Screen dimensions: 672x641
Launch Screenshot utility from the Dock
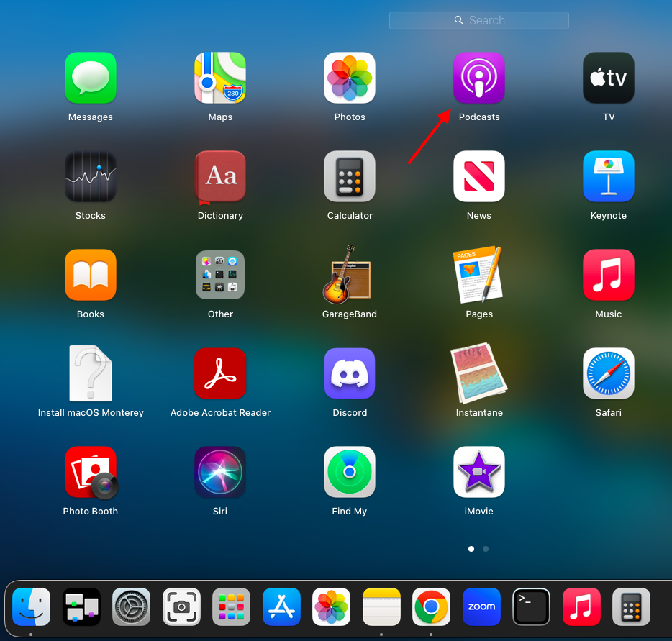tap(181, 606)
